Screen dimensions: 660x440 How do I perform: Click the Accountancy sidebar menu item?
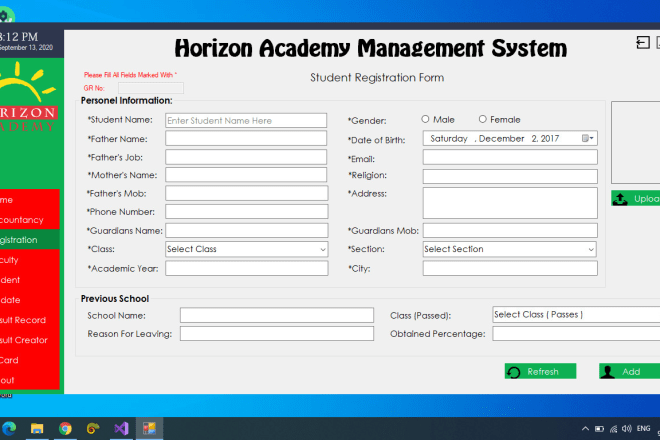[30, 220]
